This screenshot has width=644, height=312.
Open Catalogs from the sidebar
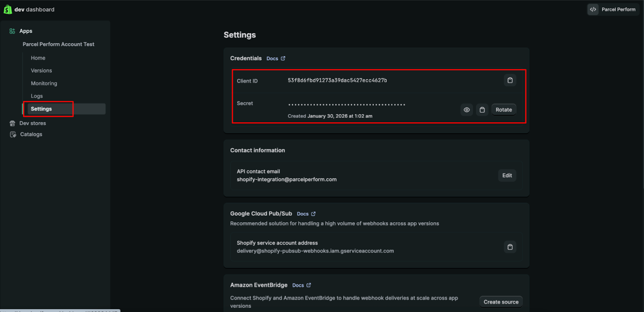[x=31, y=134]
